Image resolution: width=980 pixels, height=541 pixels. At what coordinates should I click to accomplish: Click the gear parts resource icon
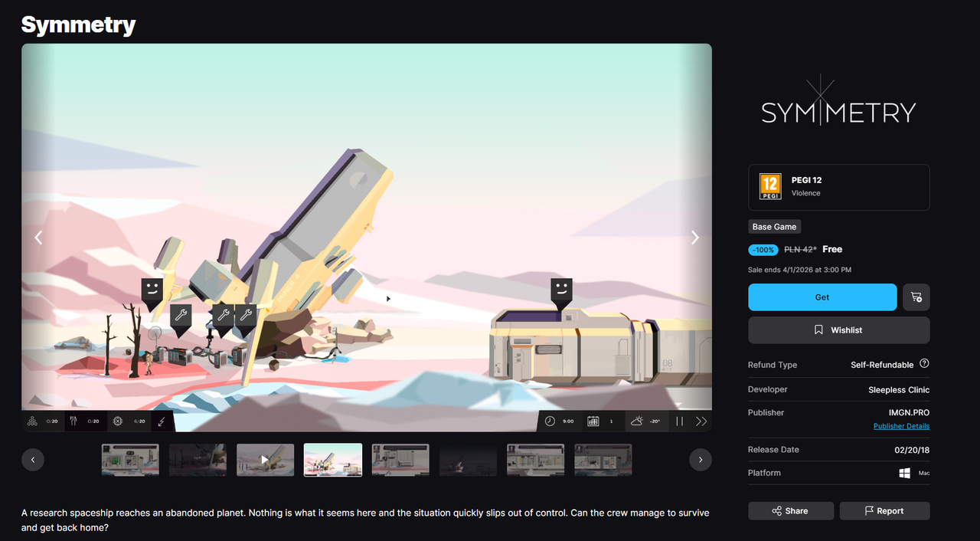pos(117,421)
